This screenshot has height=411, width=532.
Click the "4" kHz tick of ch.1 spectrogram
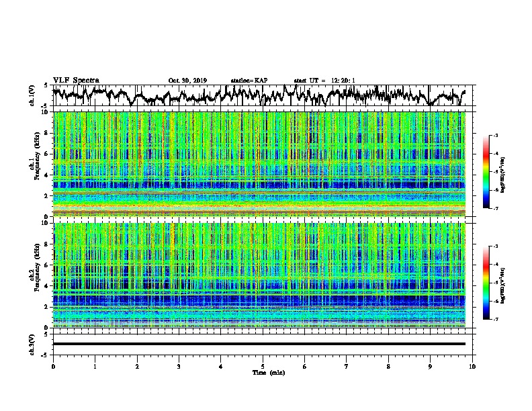pos(47,175)
